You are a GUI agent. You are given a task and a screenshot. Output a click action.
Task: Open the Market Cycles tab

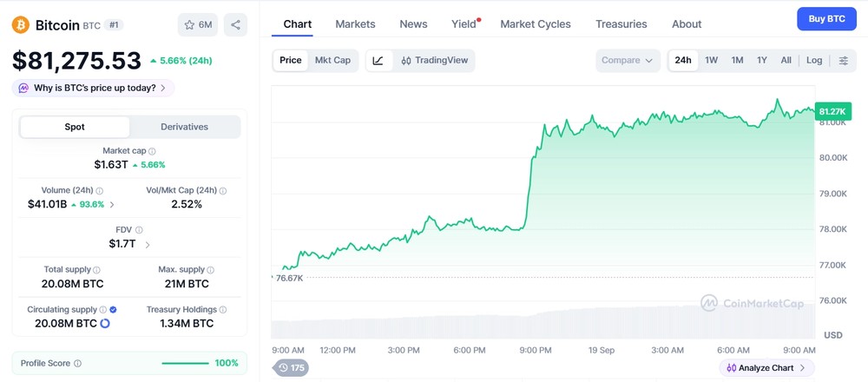[536, 23]
